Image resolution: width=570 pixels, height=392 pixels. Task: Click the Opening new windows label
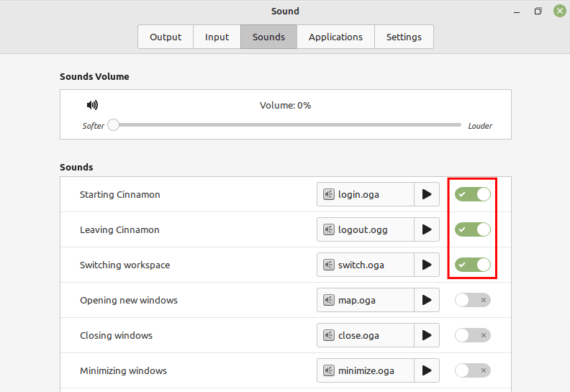click(x=129, y=300)
